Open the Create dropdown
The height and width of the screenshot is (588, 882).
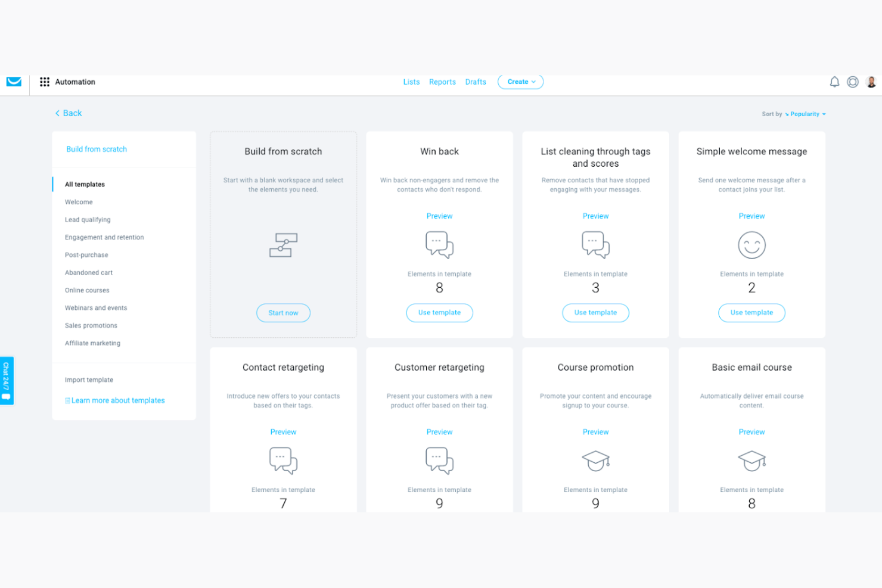521,82
